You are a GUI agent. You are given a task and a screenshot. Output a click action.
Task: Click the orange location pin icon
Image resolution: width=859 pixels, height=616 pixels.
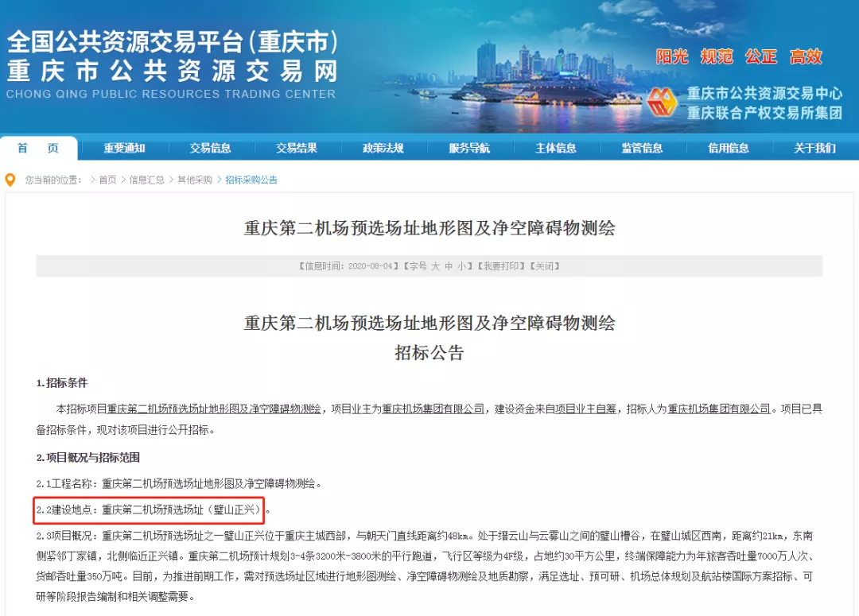click(x=10, y=180)
